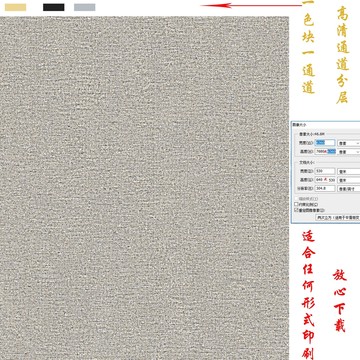Open the pixel width unit dropdown
Viewport: 360px width, 360px height.
coord(349,143)
